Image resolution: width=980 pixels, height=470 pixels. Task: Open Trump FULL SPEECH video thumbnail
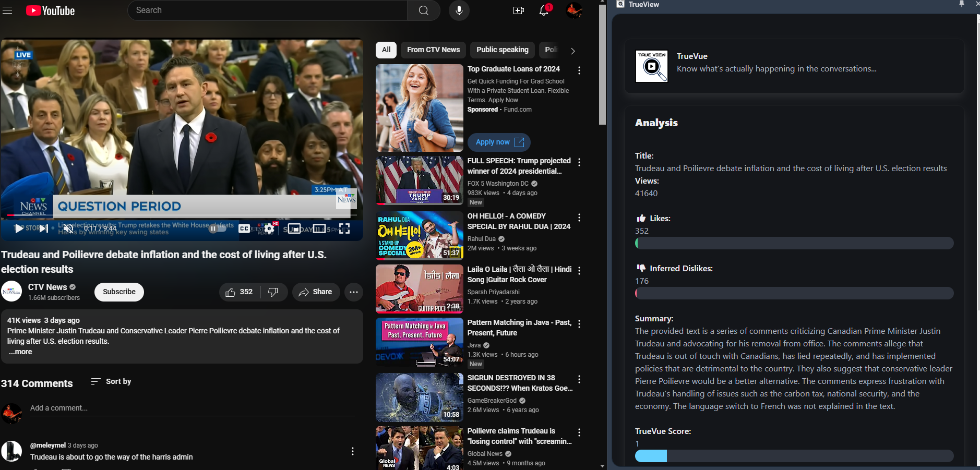(420, 180)
